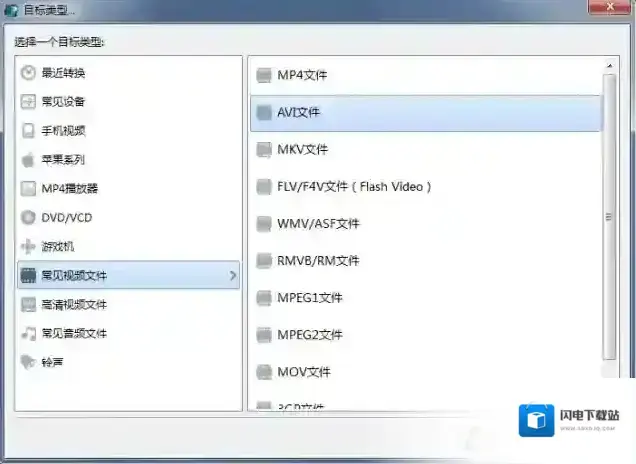Click the clock icon beside 最近转换

29,73
